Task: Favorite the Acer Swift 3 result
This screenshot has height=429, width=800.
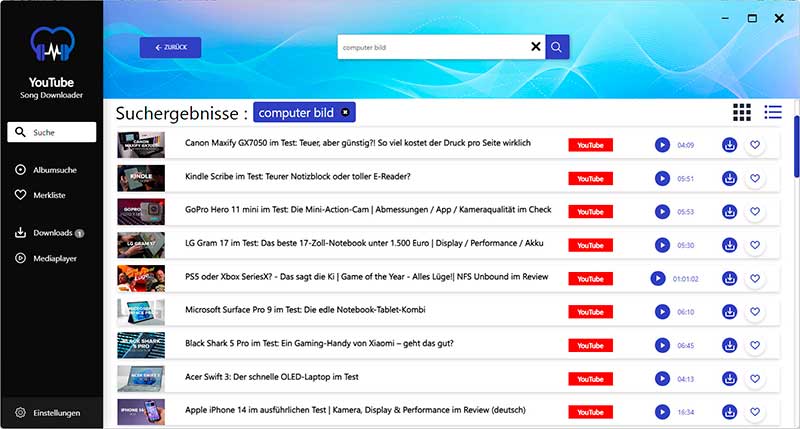Action: (x=755, y=379)
